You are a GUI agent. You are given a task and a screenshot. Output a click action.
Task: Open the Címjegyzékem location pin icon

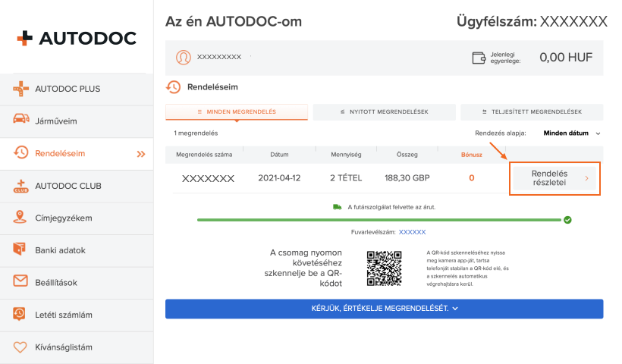20,217
